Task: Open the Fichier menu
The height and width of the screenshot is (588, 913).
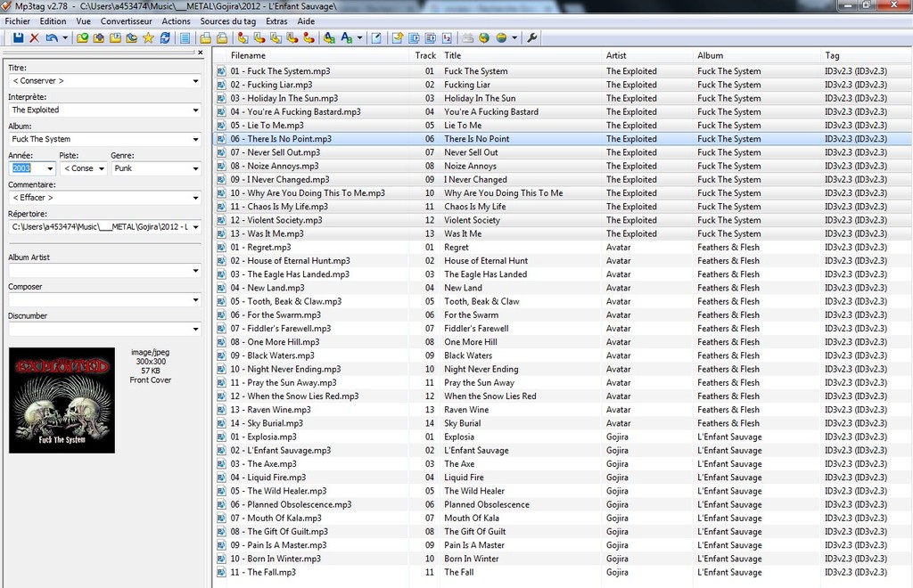Action: 18,21
